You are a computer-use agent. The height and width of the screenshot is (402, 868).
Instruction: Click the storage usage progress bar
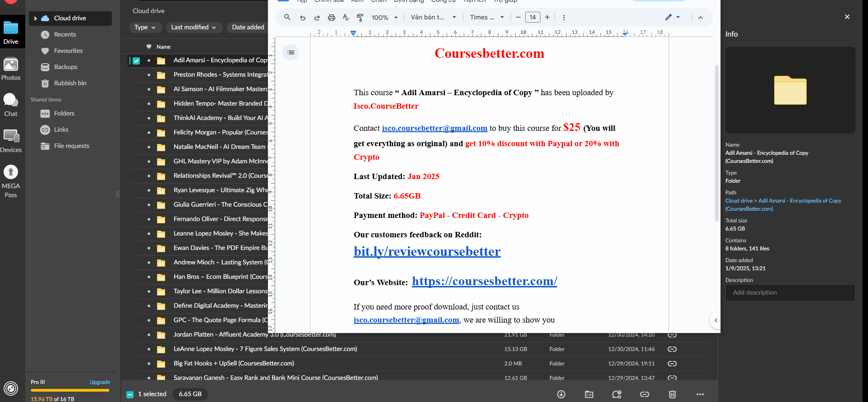[70, 390]
